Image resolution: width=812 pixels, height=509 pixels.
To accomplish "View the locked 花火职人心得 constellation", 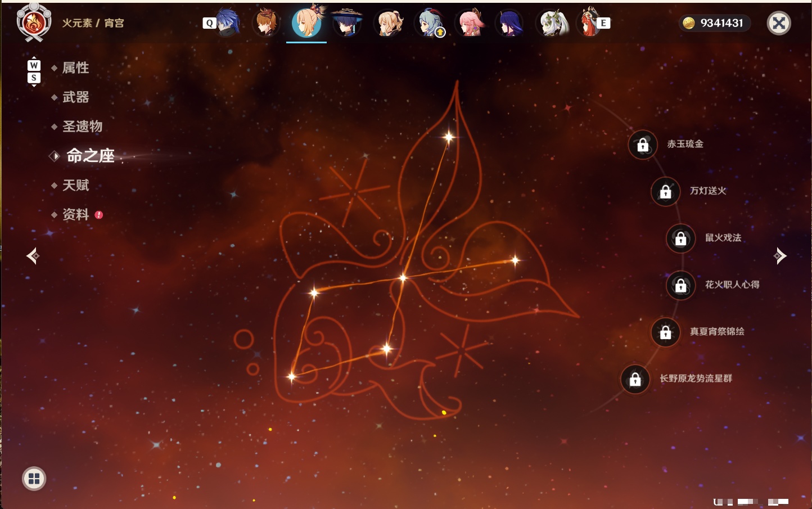I will point(680,285).
